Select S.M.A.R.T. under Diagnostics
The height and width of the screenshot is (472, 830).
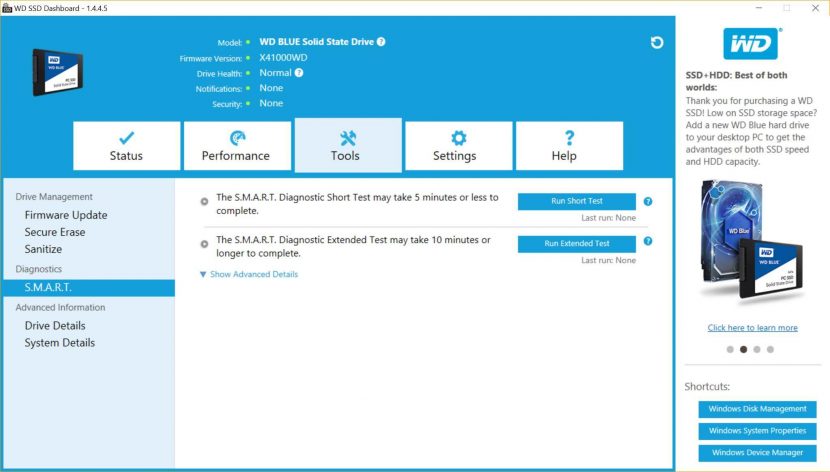(89, 288)
